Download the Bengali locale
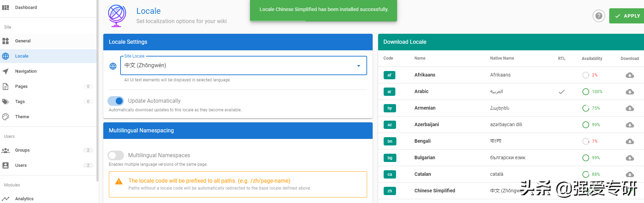Screen dimensions: 644x203 point(630,141)
